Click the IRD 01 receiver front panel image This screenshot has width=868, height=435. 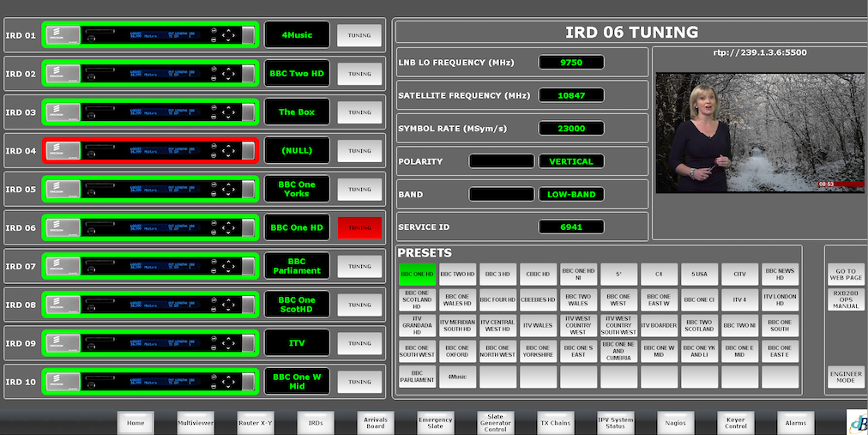(x=151, y=35)
